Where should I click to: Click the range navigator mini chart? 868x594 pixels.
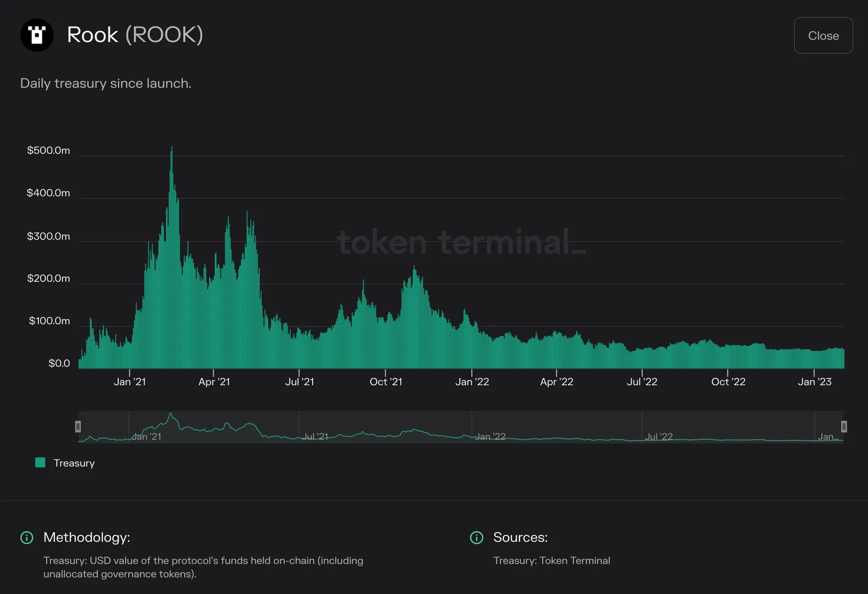[x=461, y=427]
